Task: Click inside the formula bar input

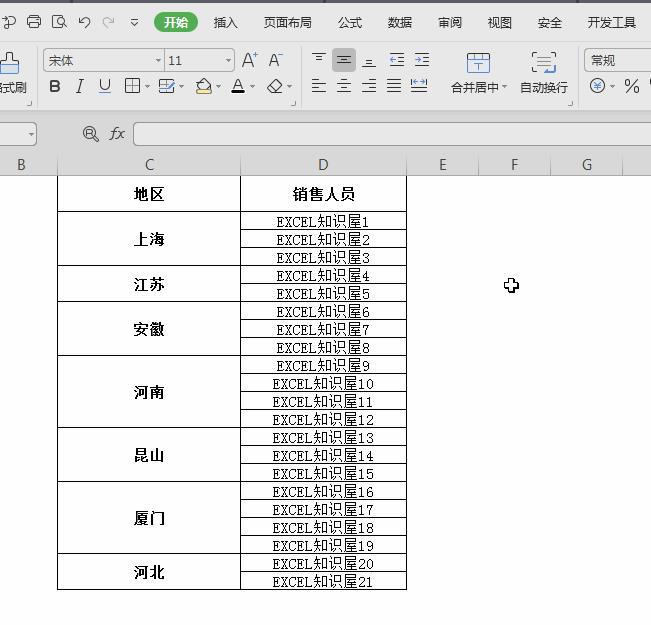Action: point(392,134)
